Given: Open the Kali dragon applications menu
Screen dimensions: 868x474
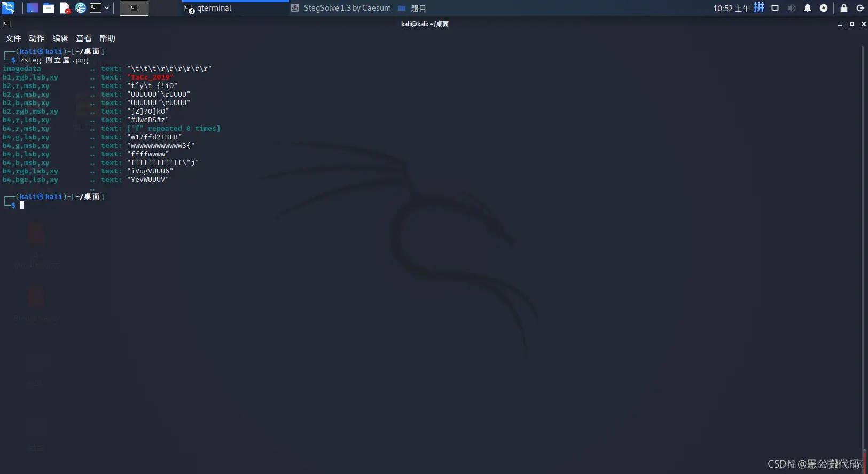Looking at the screenshot, I should tap(8, 8).
